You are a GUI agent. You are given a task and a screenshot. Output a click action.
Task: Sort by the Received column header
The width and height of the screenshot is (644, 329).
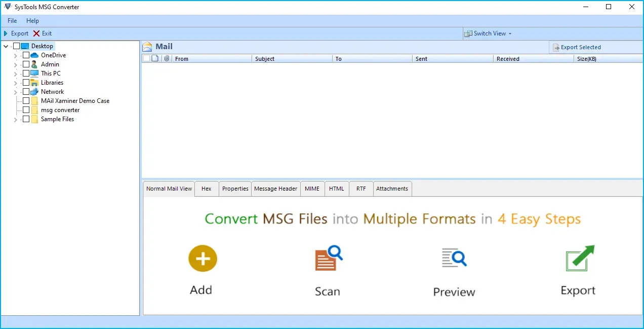pyautogui.click(x=534, y=59)
